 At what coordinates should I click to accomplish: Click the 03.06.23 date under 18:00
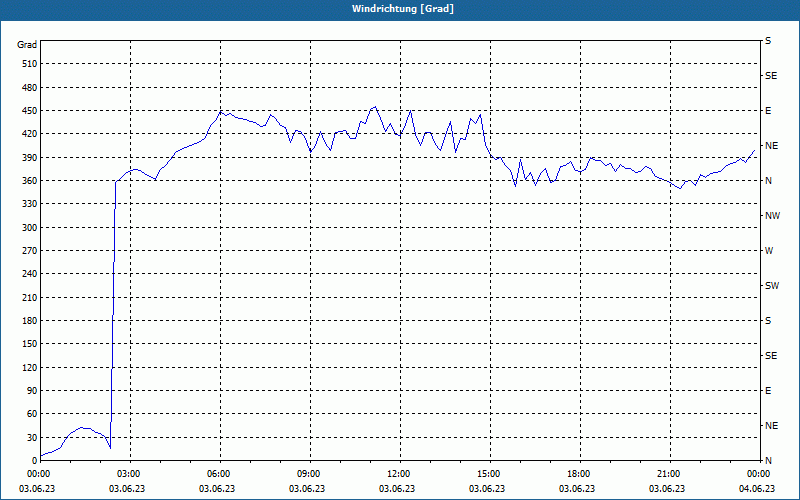tap(577, 489)
